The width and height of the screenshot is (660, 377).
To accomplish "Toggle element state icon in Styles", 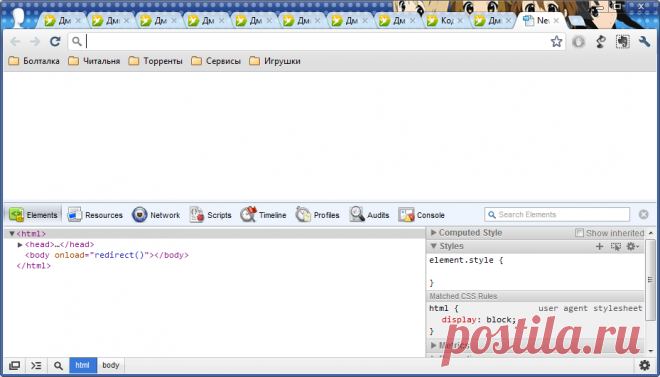I will point(615,247).
